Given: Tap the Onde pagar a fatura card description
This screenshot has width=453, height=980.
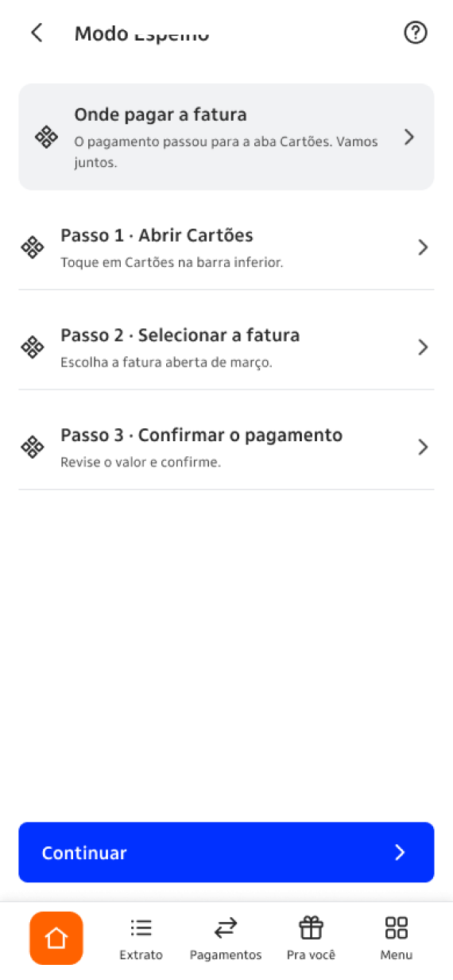Looking at the screenshot, I should pyautogui.click(x=226, y=152).
